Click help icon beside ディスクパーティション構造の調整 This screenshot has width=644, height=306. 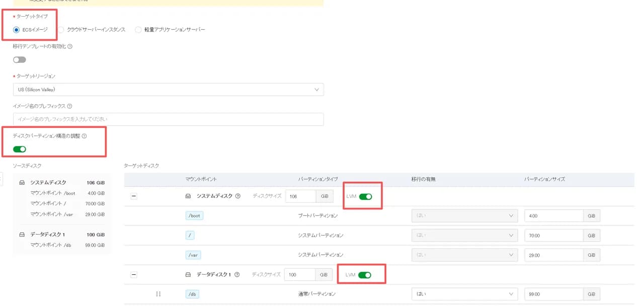[84, 136]
